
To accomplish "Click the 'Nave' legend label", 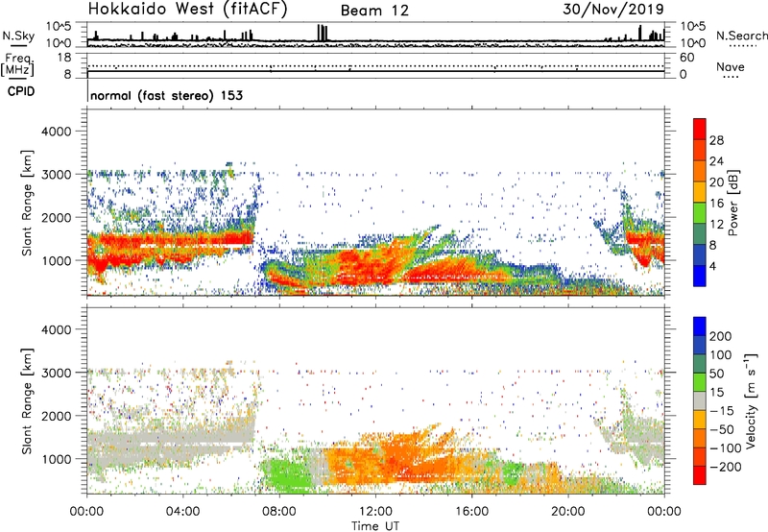I will pyautogui.click(x=730, y=67).
